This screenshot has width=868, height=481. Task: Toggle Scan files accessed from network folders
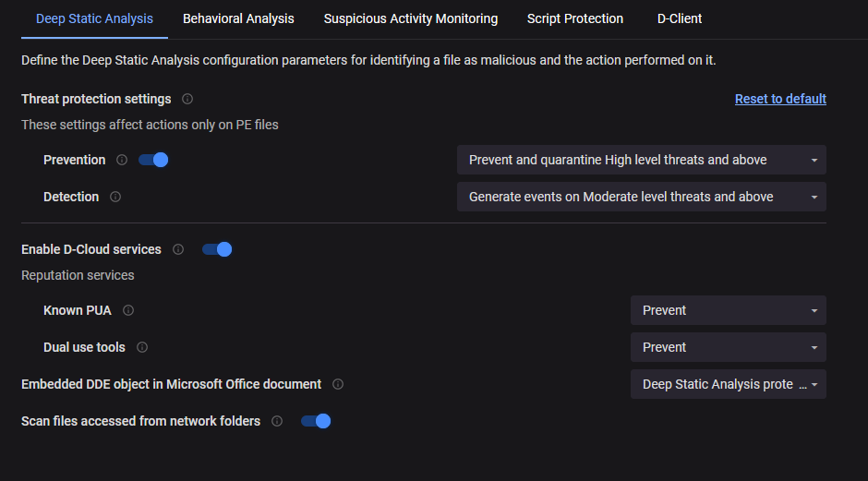click(316, 421)
